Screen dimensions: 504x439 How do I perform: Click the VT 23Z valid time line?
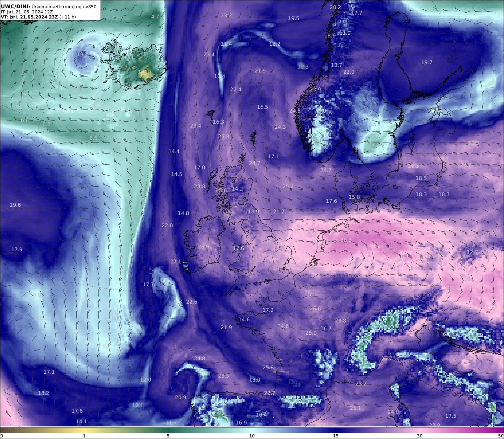38,17
